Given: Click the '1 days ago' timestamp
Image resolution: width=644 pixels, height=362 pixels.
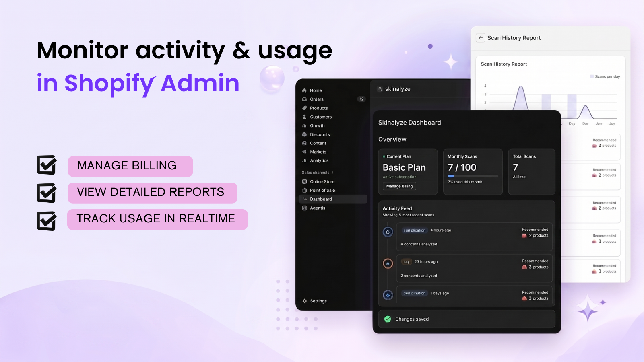Looking at the screenshot, I should (440, 293).
